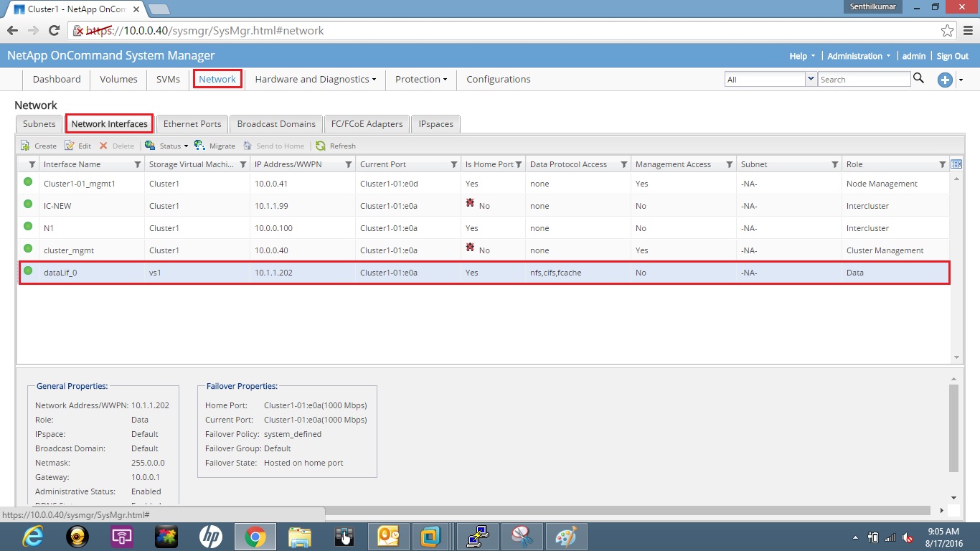The height and width of the screenshot is (551, 980).
Task: Click the blue plus shortcut icon
Action: [x=945, y=80]
